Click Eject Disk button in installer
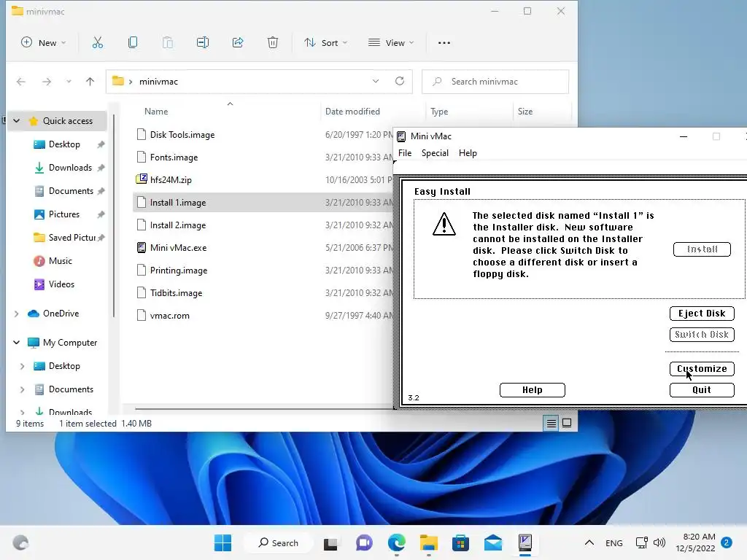Image resolution: width=747 pixels, height=560 pixels. pyautogui.click(x=702, y=314)
